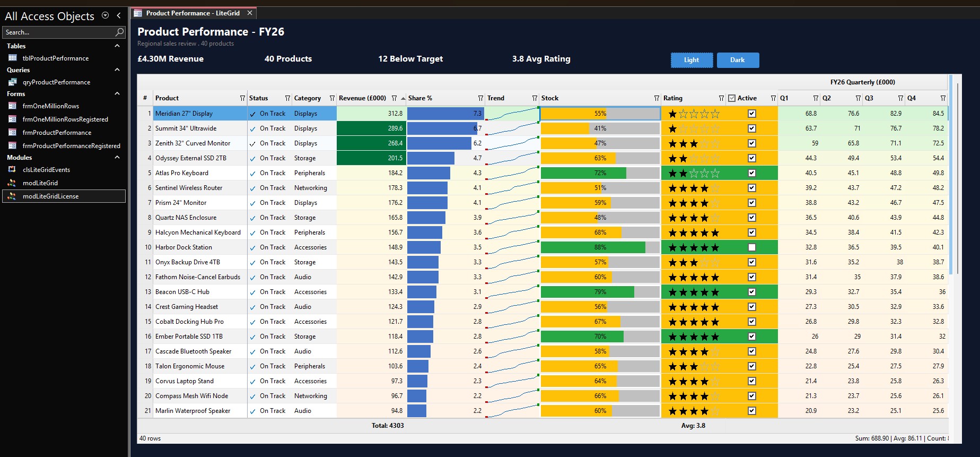Image resolution: width=980 pixels, height=457 pixels.
Task: Click the module icon beside modLiteGrid
Action: pos(12,183)
